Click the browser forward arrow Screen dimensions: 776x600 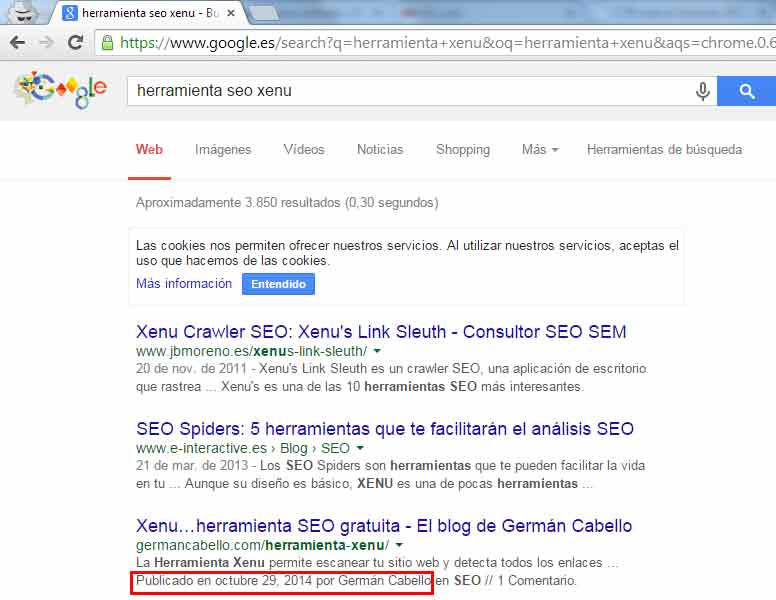point(46,43)
